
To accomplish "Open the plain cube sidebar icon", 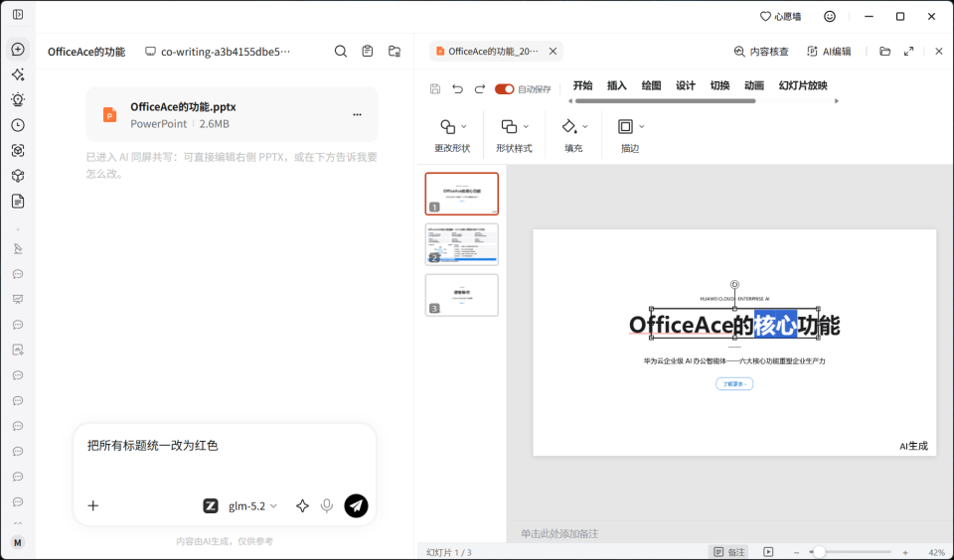I will 18,176.
